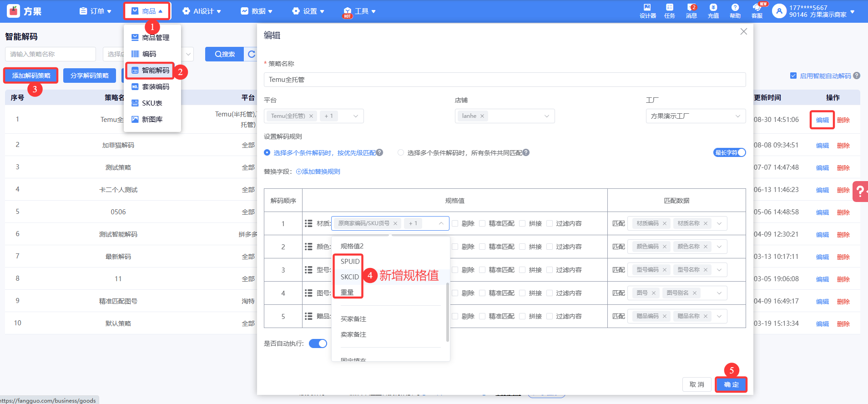Expand the 店铺 dropdown
Screen dimensions: 868x404
click(x=504, y=116)
